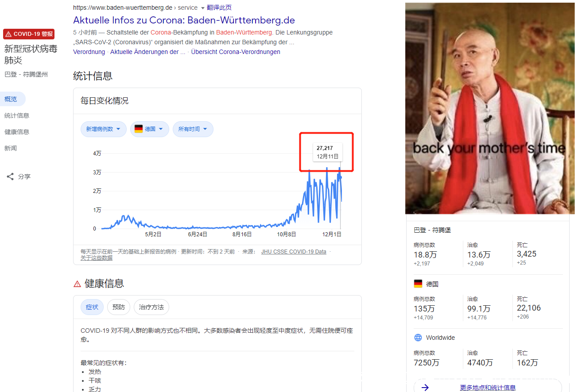
Task: Switch to the 治疗方法 tab
Action: tap(151, 307)
